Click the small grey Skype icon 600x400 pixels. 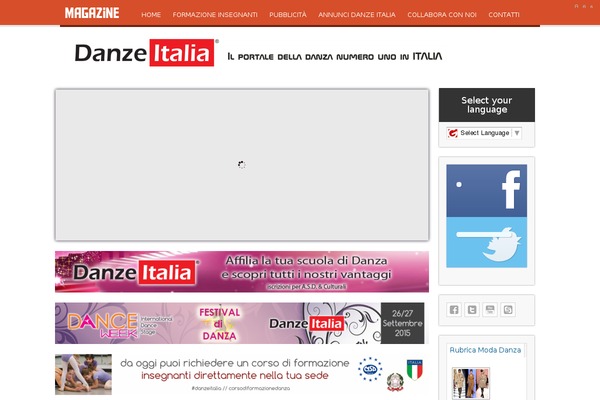[508, 309]
